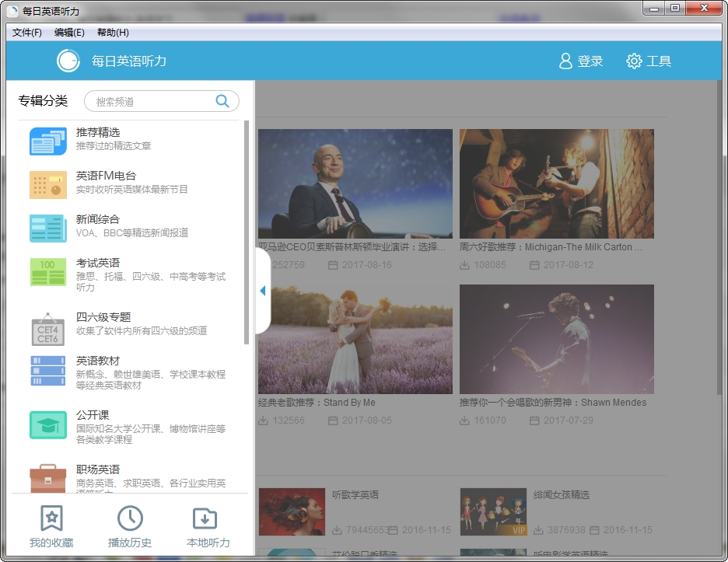Image resolution: width=728 pixels, height=562 pixels.
Task: Select the 新闻综合 news icon
Action: click(48, 229)
